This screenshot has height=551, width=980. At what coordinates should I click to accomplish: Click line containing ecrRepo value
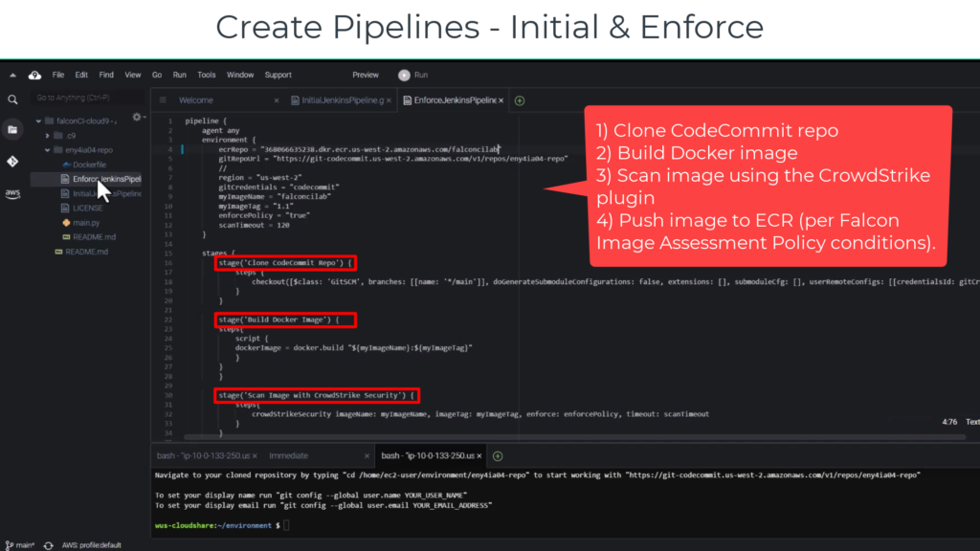click(x=360, y=149)
